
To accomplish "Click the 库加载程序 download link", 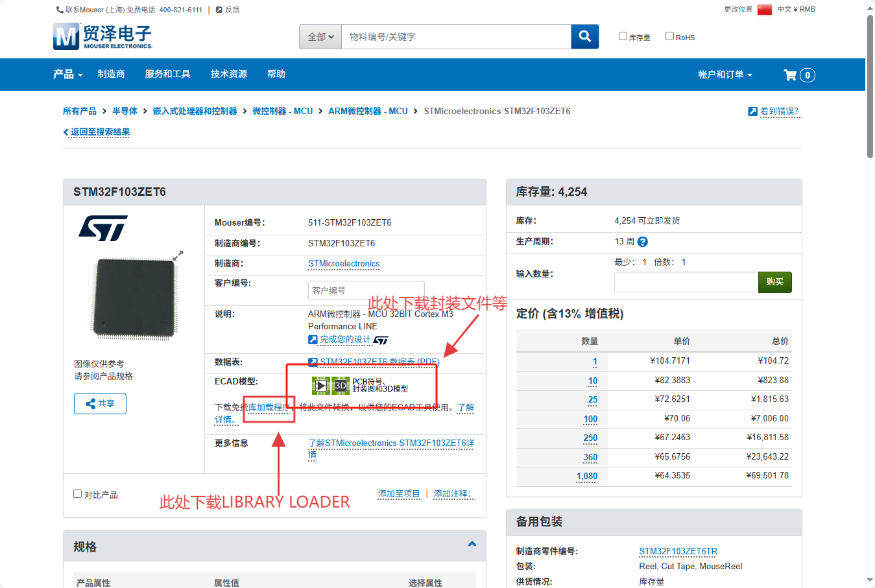I will click(269, 408).
